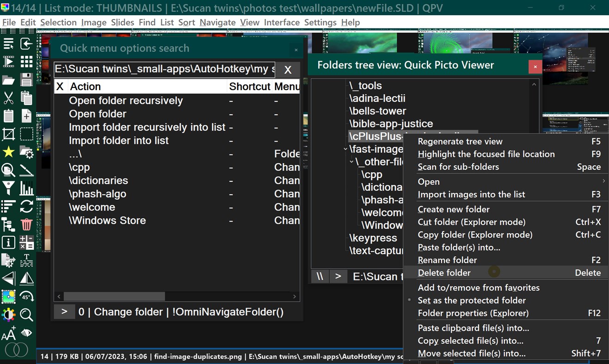This screenshot has height=364, width=609.
Task: Click the root backslash button in folders tree
Action: click(x=320, y=276)
